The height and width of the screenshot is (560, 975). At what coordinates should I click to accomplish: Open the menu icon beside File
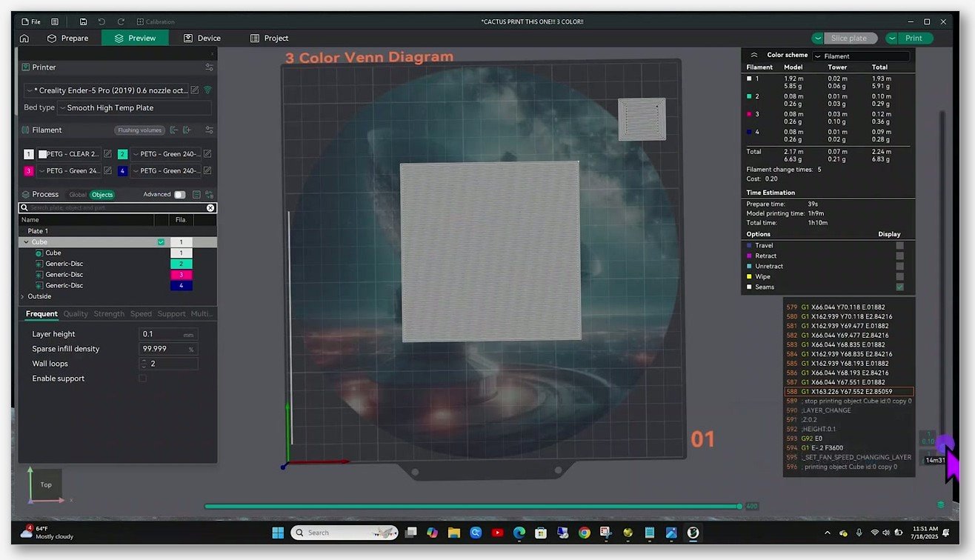(55, 22)
